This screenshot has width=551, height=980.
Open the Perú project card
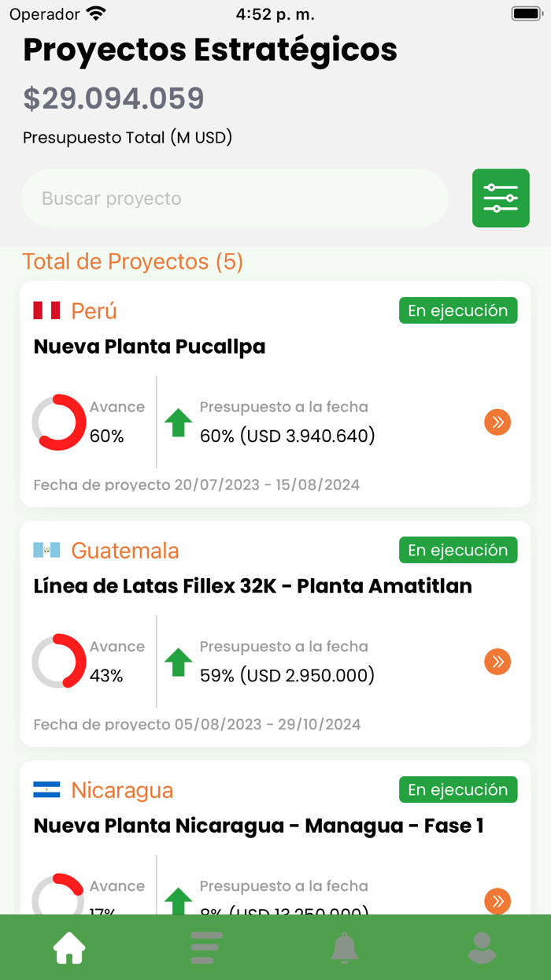tap(275, 392)
